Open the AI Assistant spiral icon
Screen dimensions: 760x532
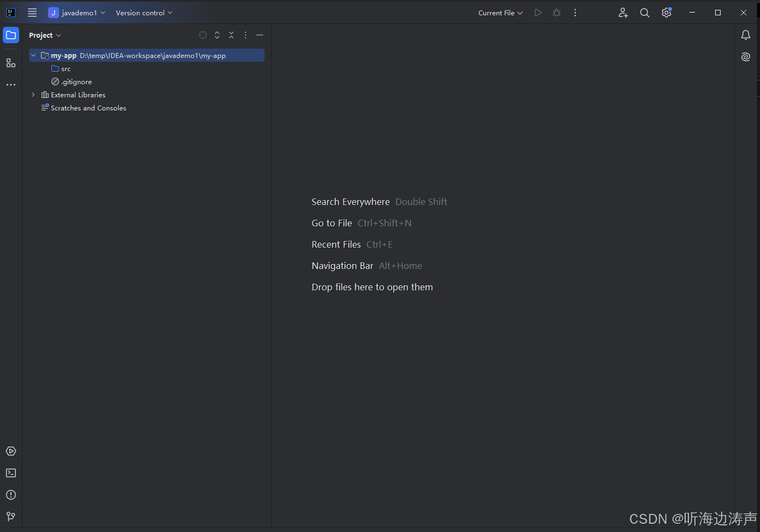[746, 56]
